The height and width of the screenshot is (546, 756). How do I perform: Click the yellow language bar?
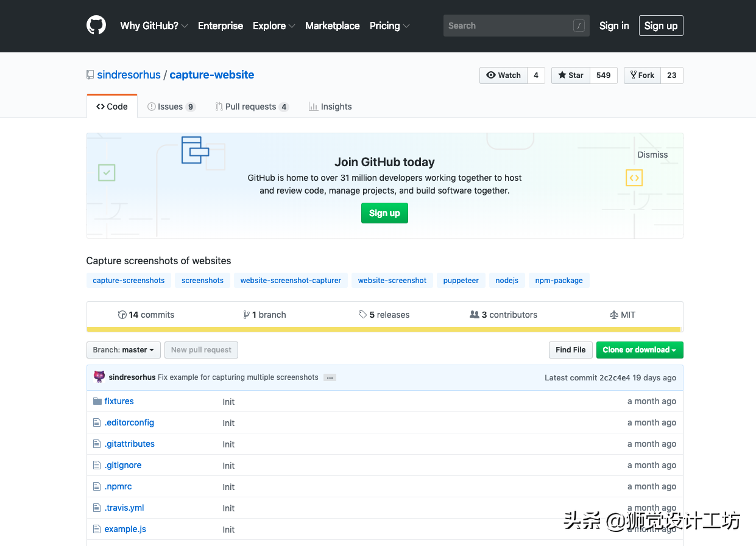tap(384, 329)
